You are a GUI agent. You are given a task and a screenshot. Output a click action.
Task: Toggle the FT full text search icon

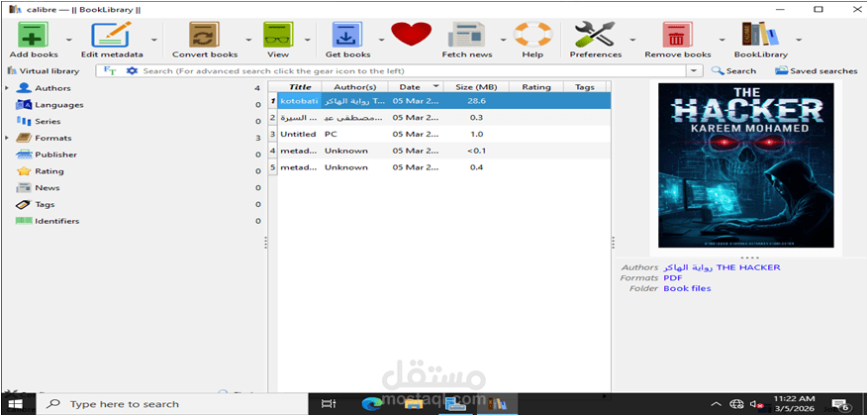[x=110, y=71]
